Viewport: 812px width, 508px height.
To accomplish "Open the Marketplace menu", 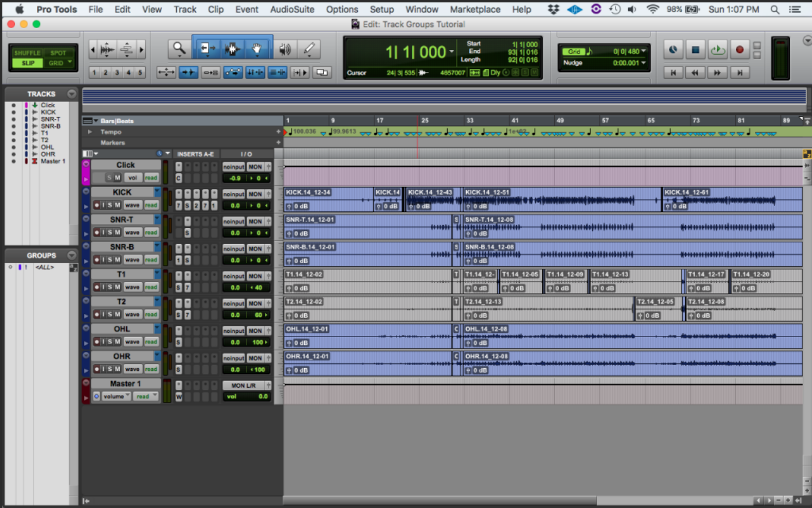I will [x=475, y=10].
